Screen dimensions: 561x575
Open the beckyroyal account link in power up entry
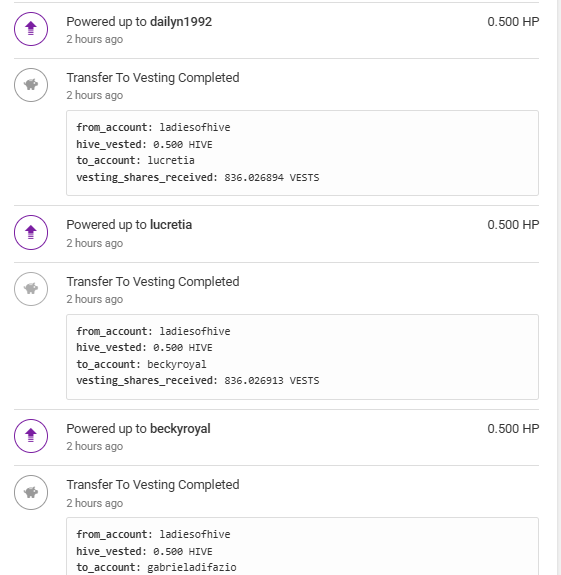pos(180,429)
